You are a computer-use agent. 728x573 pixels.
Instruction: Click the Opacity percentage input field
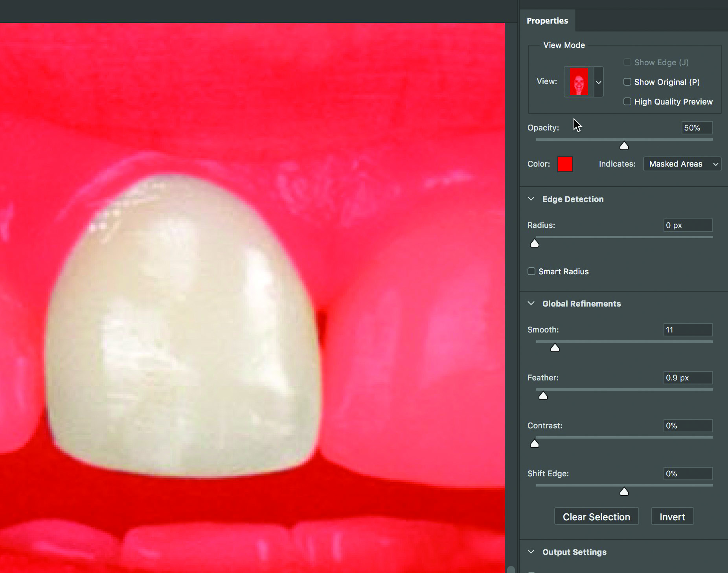[x=697, y=128]
